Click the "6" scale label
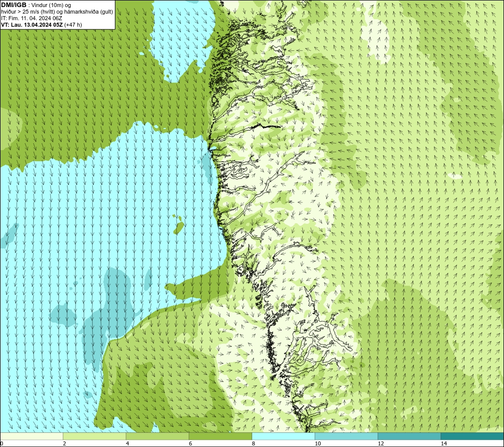The height and width of the screenshot is (447, 504). coord(191,443)
